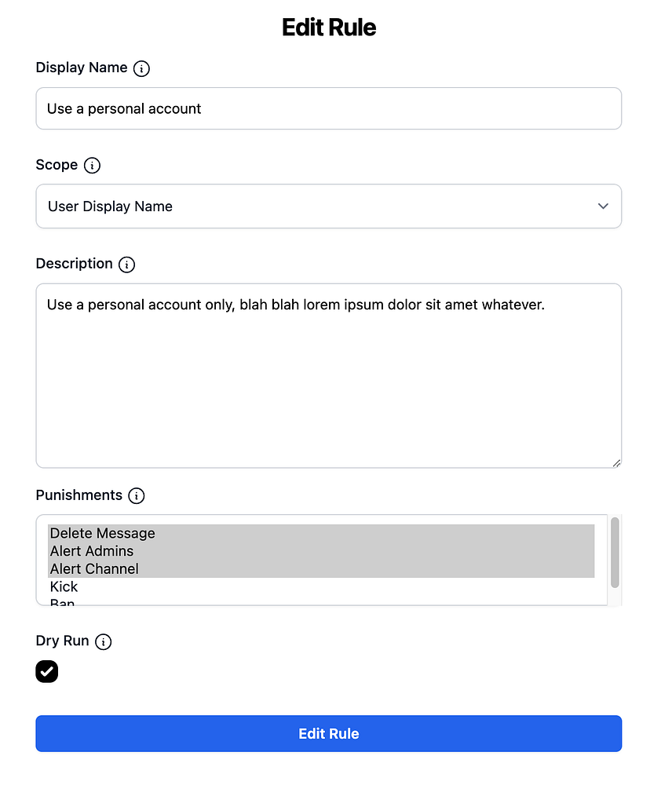Click the Punishments list scrollbar
This screenshot has width=672, height=785.
pos(615,552)
